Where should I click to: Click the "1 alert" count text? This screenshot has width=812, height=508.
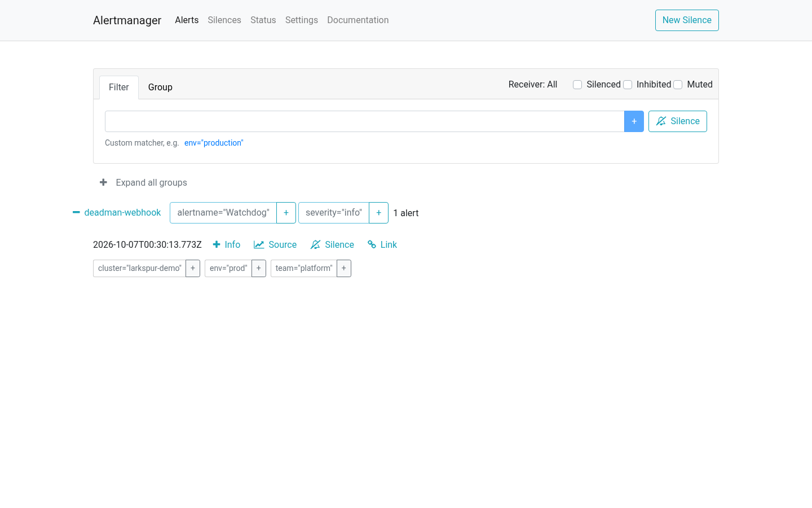click(406, 213)
